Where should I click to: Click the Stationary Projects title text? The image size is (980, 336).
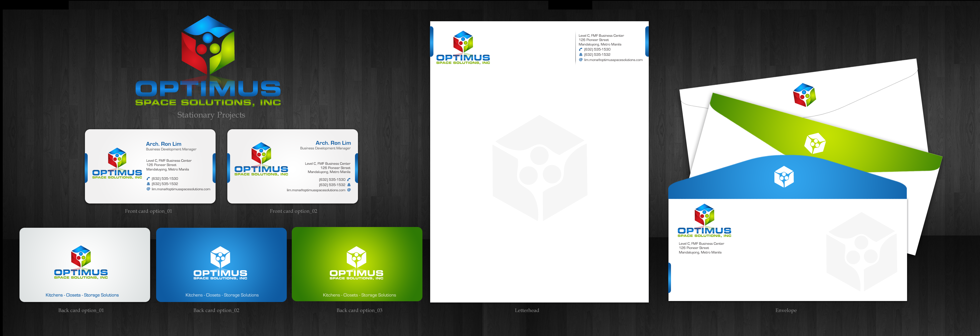click(x=211, y=115)
